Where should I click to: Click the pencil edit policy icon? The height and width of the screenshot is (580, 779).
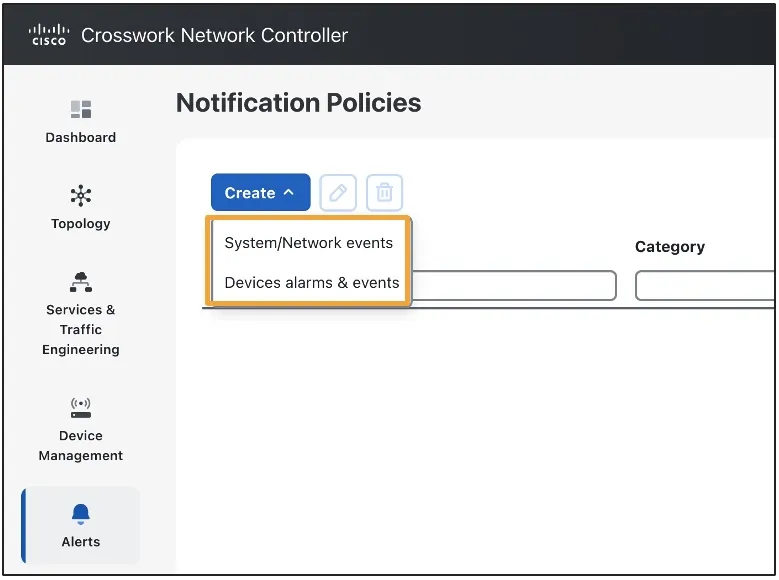[338, 192]
